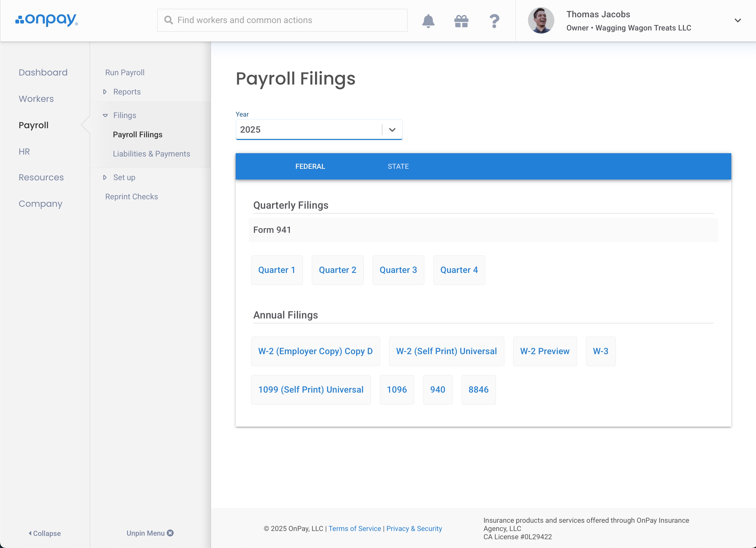Open the account dropdown chevron
This screenshot has width=756, height=548.
pyautogui.click(x=738, y=20)
